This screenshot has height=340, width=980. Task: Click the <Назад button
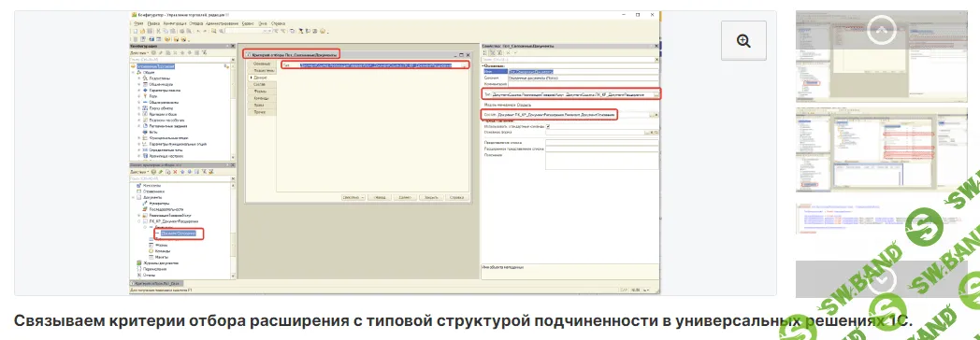pos(380,197)
